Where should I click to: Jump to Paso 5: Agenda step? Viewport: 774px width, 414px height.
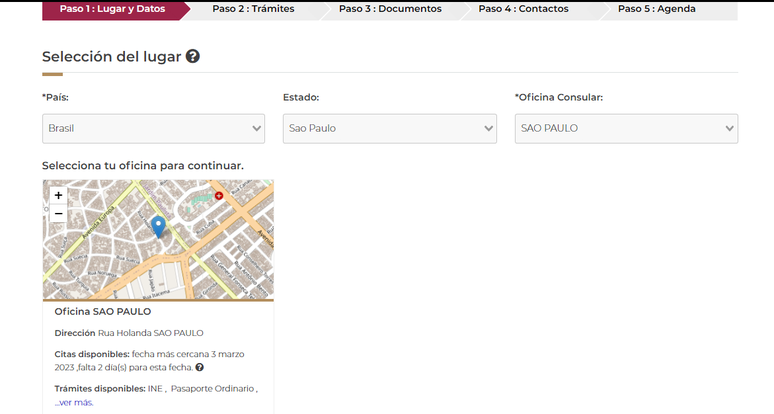(656, 9)
